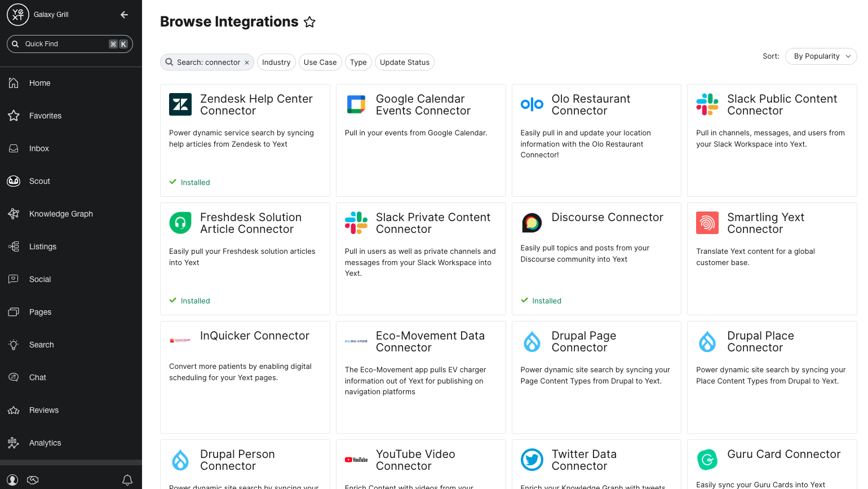Click the handshake icon in sidebar footer
868x489 pixels.
pyautogui.click(x=33, y=480)
